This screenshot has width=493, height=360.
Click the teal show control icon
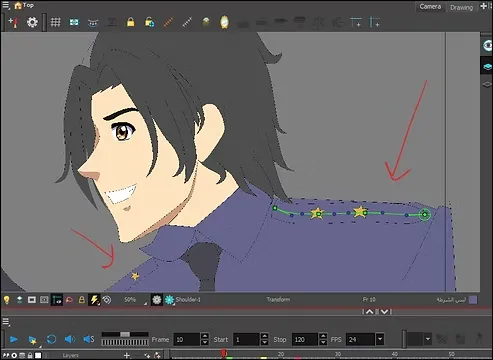[x=74, y=22]
